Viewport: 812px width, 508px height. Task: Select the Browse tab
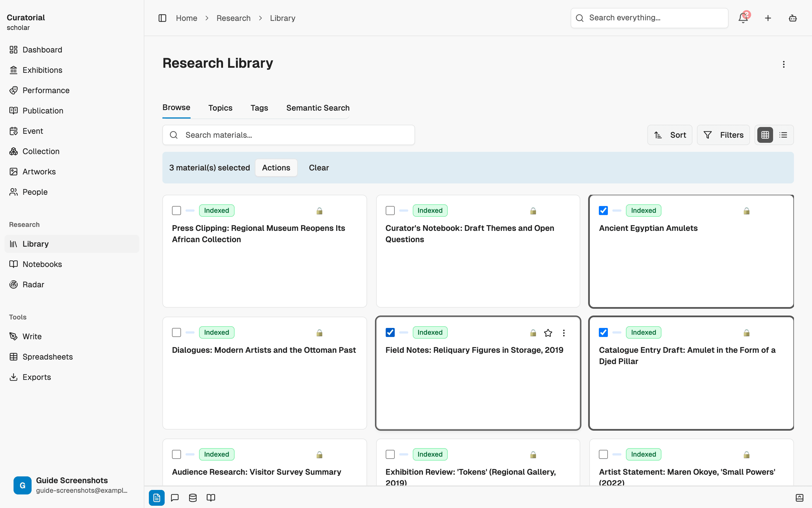click(176, 108)
